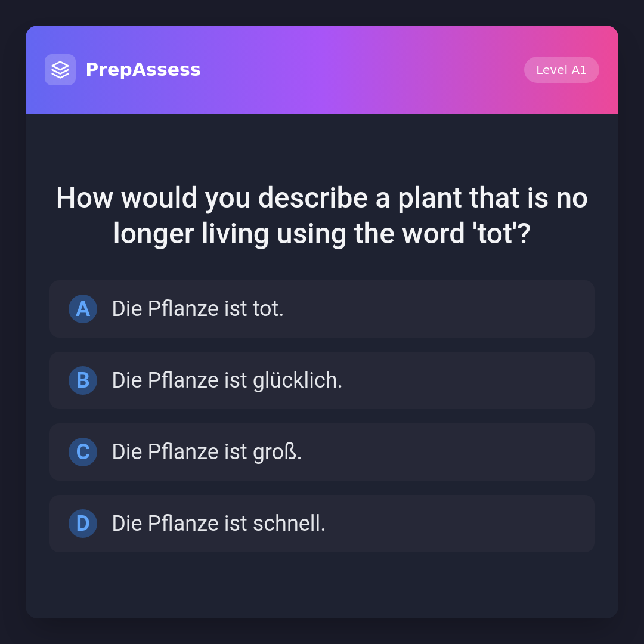
Task: Click the blank card area below option D
Action: [x=322, y=584]
